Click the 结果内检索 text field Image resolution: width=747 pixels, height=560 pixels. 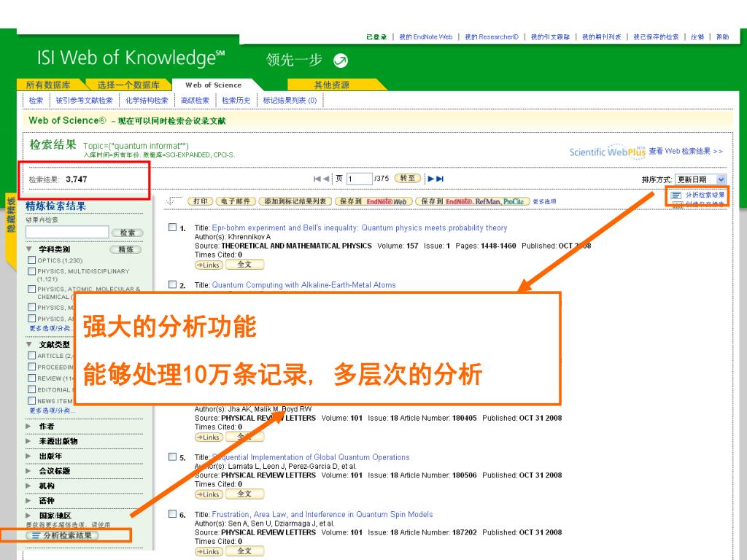click(67, 232)
